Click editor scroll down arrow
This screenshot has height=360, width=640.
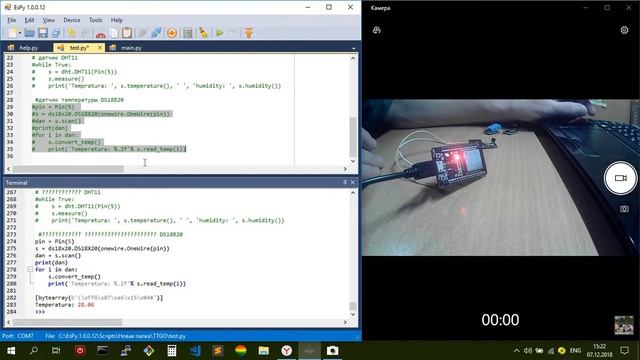point(353,161)
